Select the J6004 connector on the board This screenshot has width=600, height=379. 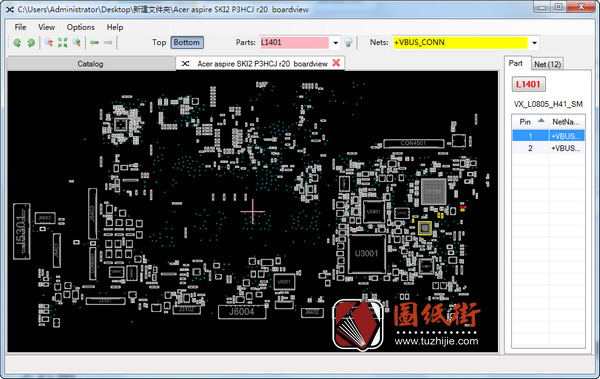click(242, 312)
